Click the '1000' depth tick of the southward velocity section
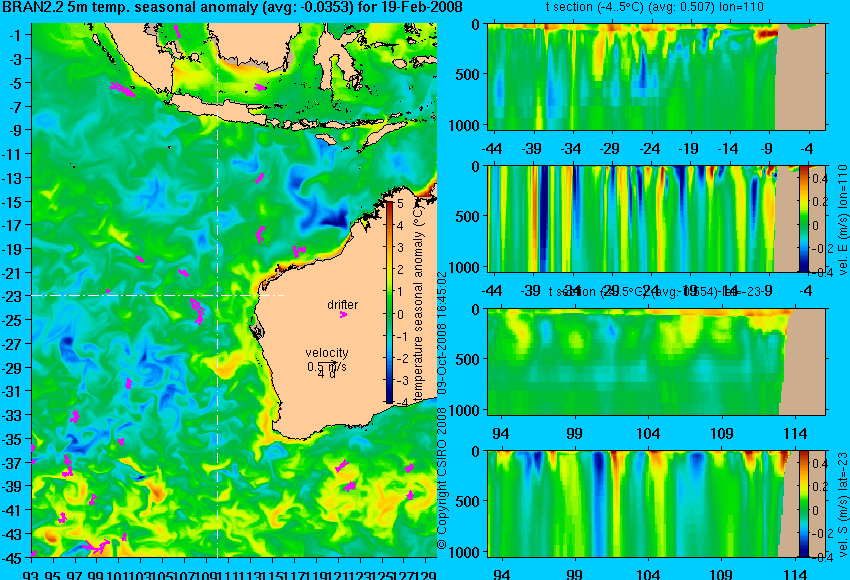This screenshot has height=580, width=850. (463, 552)
